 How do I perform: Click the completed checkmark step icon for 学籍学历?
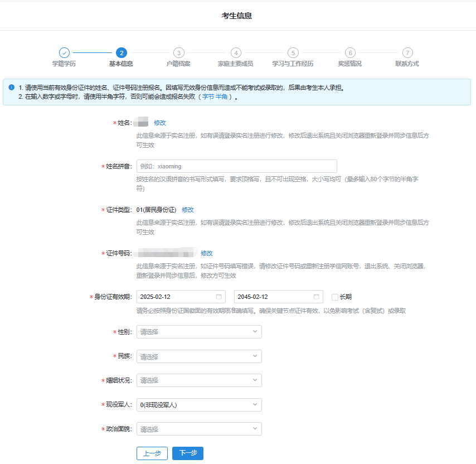[64, 53]
